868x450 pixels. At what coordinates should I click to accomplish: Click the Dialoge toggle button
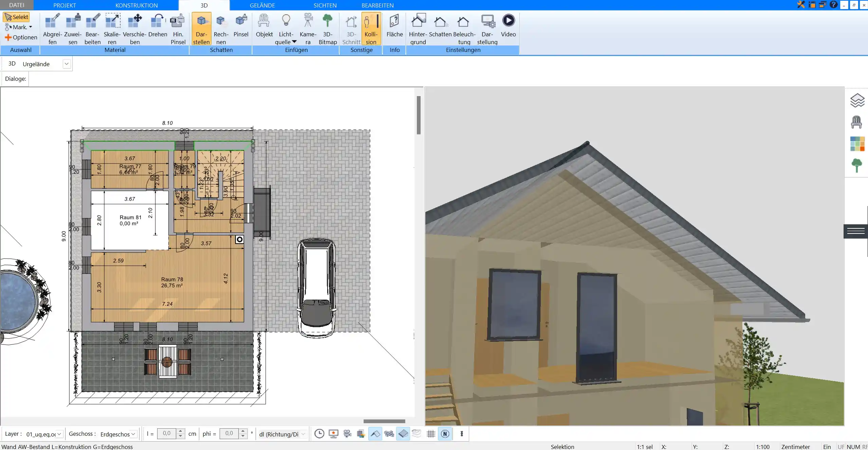16,79
